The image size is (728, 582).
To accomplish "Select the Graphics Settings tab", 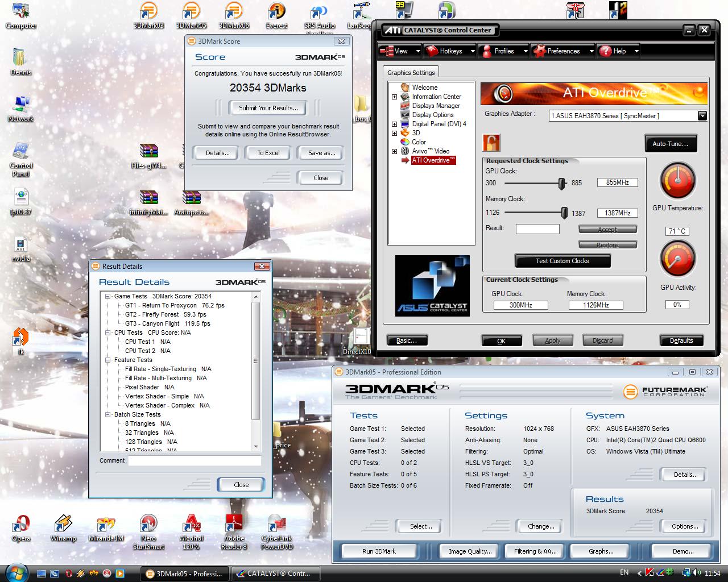I will pyautogui.click(x=411, y=73).
